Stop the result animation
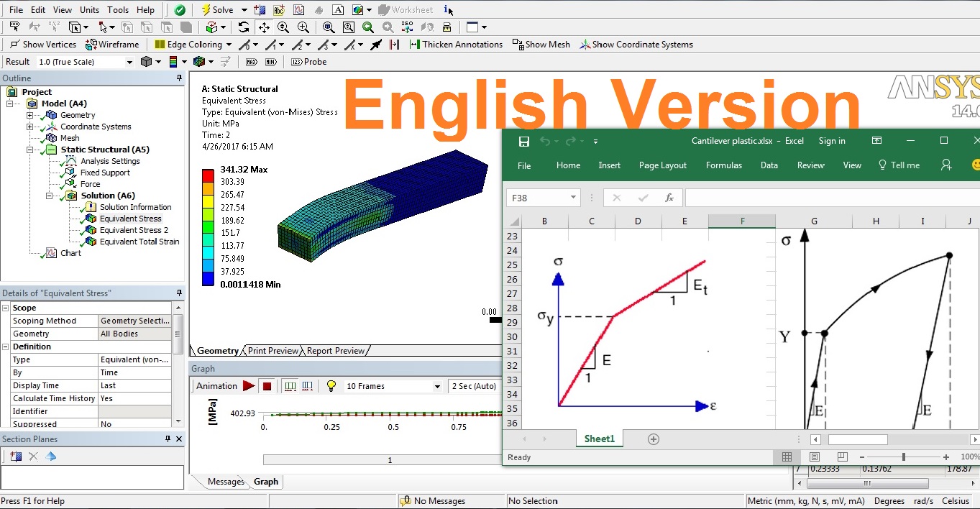 pos(267,386)
